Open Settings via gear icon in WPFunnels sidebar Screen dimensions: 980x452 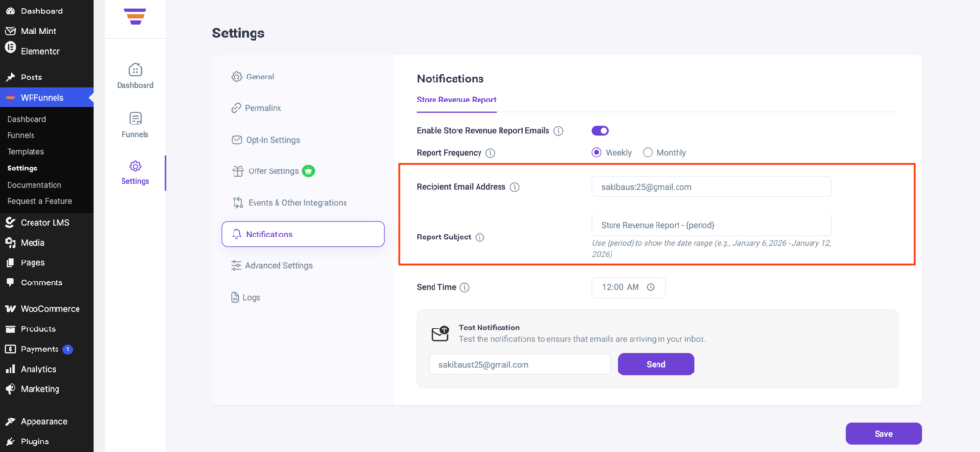point(135,167)
